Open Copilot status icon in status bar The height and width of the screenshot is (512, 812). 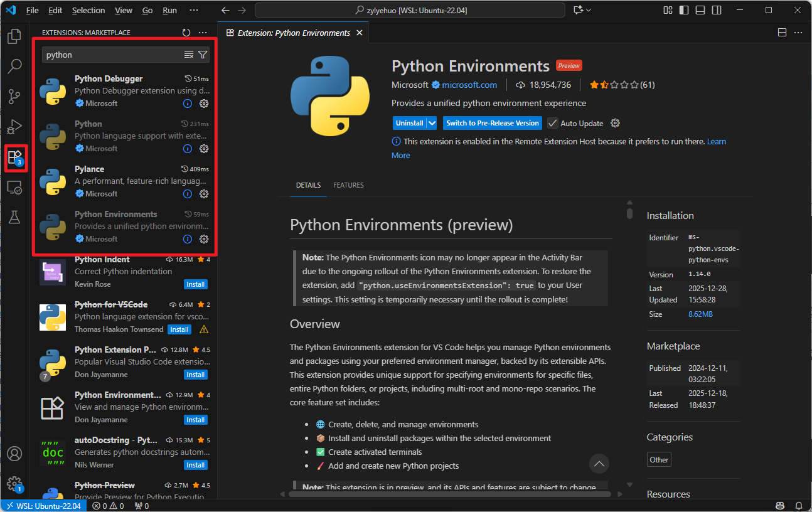(780, 506)
